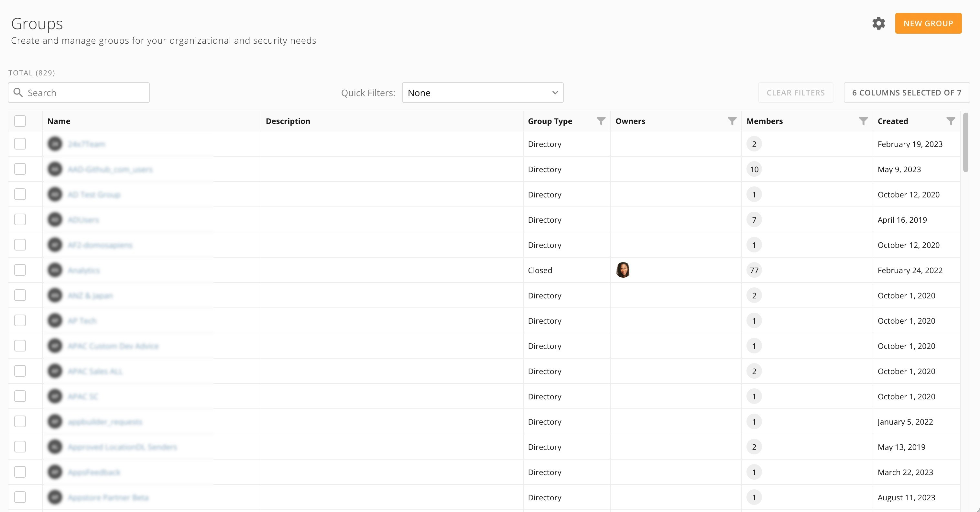
Task: Open the Created column filter icon
Action: (951, 121)
